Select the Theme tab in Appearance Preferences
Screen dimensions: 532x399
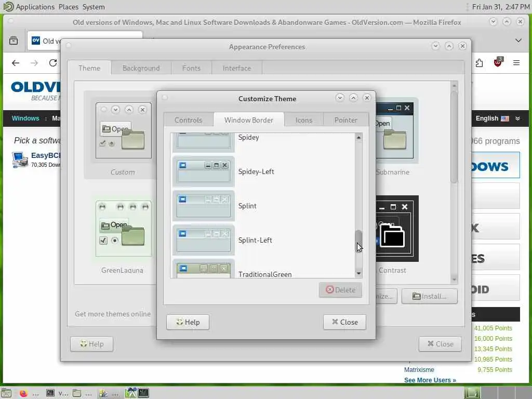[89, 68]
